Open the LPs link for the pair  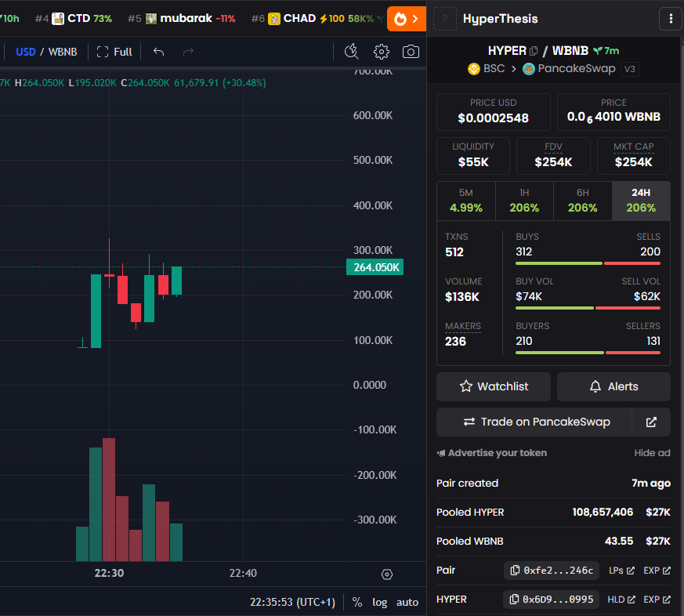pos(621,571)
